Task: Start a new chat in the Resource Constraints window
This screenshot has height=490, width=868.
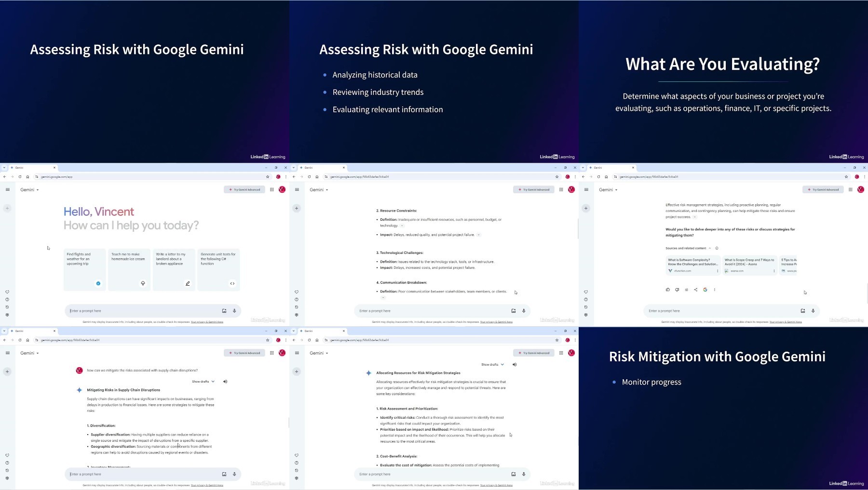Action: tap(297, 208)
